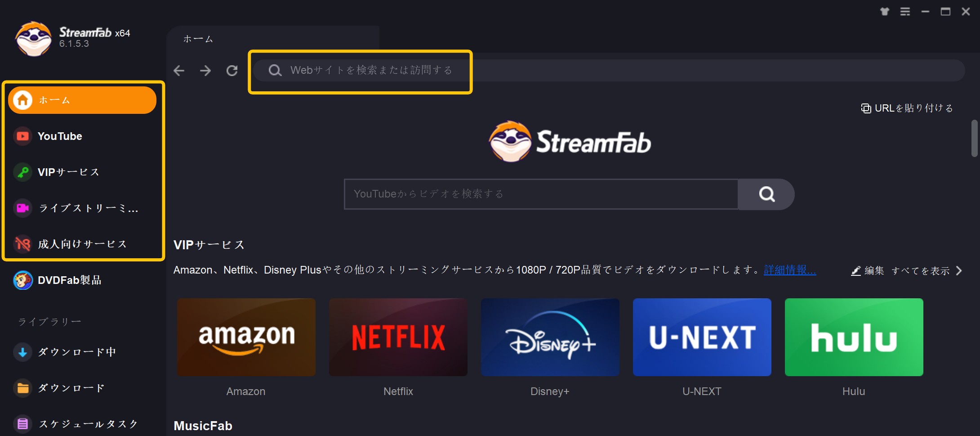The image size is (980, 436).
Task: Click the red YouTube play icon
Action: coord(22,136)
